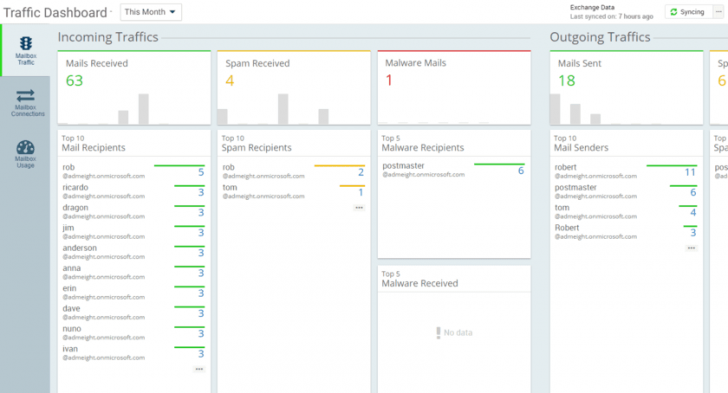Select jim in Mail Recipients
Image resolution: width=728 pixels, height=393 pixels.
(x=133, y=231)
